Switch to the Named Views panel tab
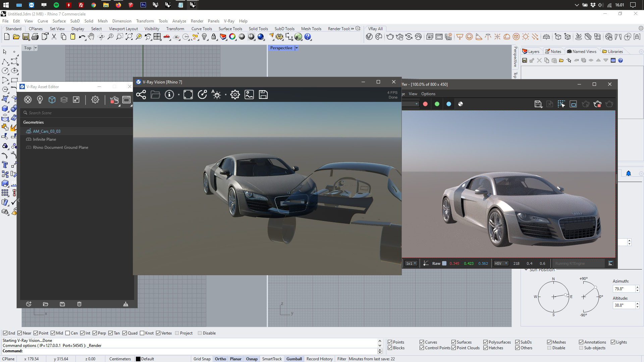 [581, 51]
